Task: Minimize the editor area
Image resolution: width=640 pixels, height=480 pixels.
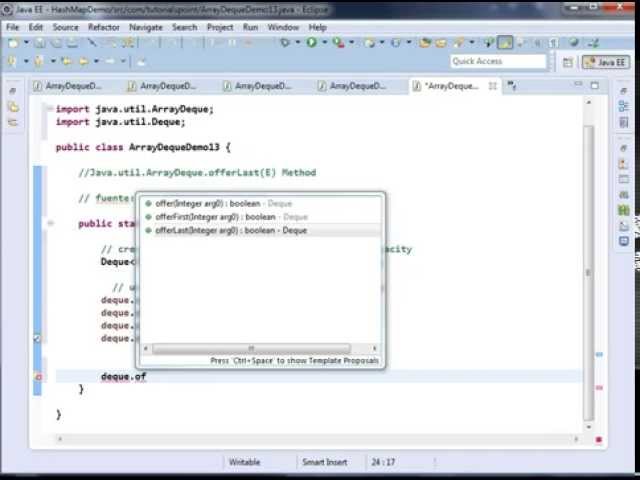Action: pyautogui.click(x=578, y=84)
